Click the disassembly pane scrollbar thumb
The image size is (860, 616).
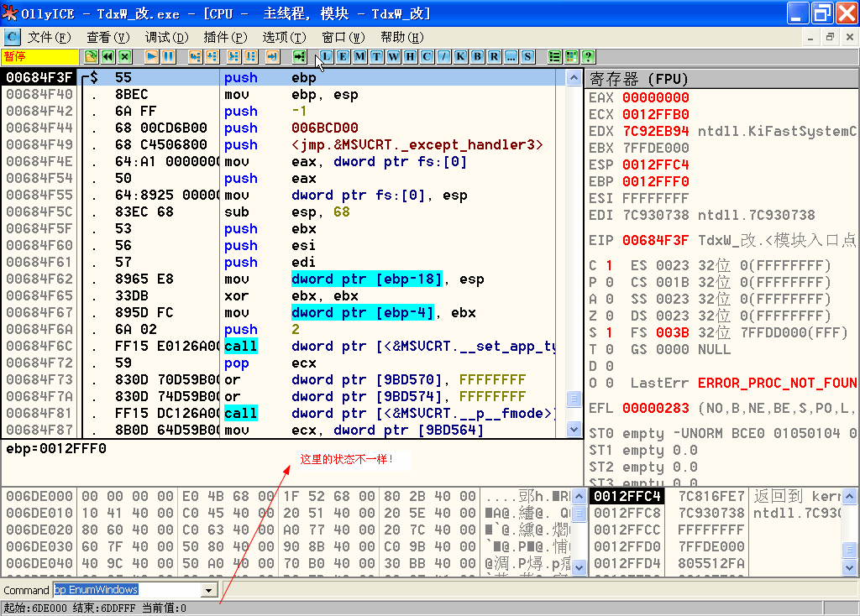(574, 399)
